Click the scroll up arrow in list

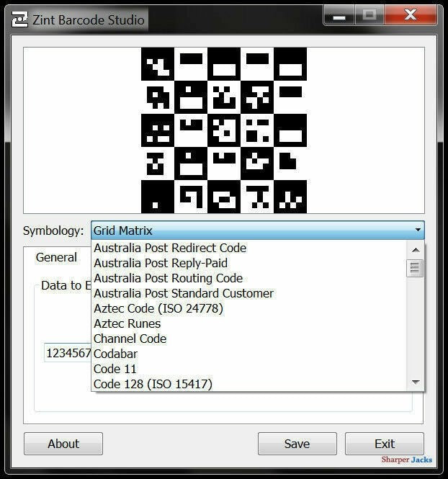[416, 250]
